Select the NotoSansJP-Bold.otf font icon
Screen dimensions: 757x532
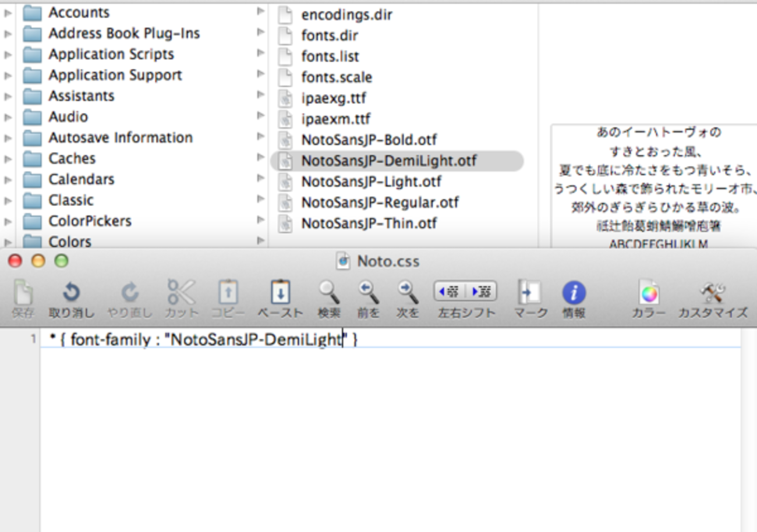pyautogui.click(x=285, y=140)
